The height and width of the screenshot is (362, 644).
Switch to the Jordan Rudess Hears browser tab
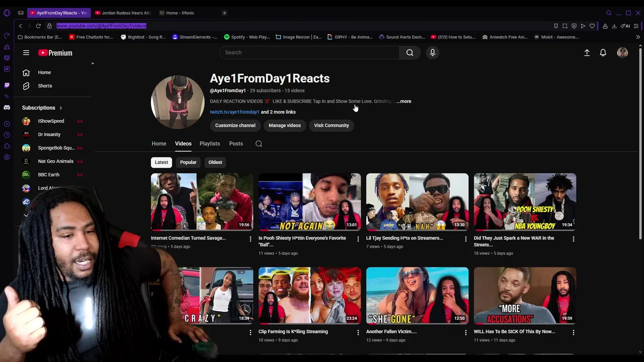click(x=123, y=13)
